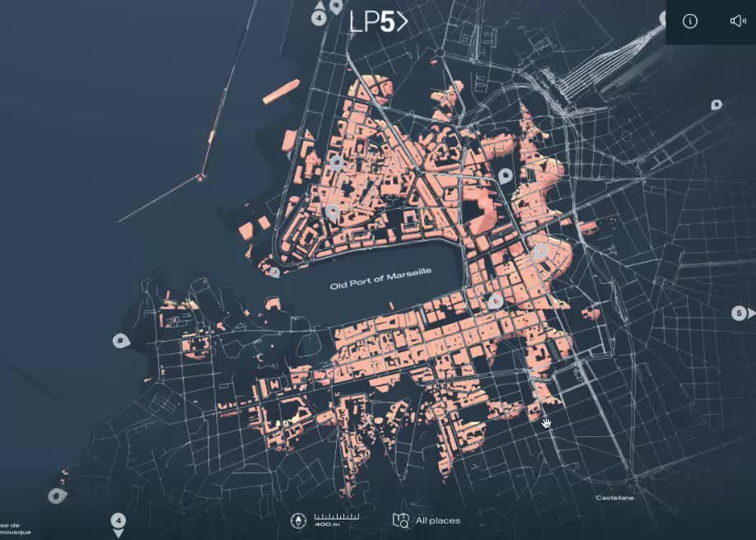Select cluster marker 4 at bottom left
756x540 pixels.
coord(119,521)
